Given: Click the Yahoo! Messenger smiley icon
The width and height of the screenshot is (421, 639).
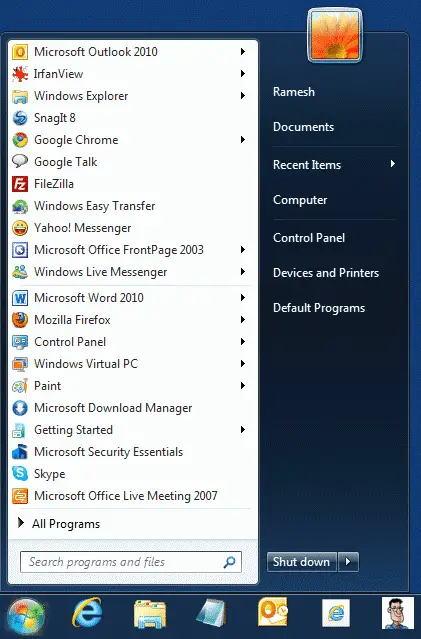Looking at the screenshot, I should pyautogui.click(x=20, y=228).
